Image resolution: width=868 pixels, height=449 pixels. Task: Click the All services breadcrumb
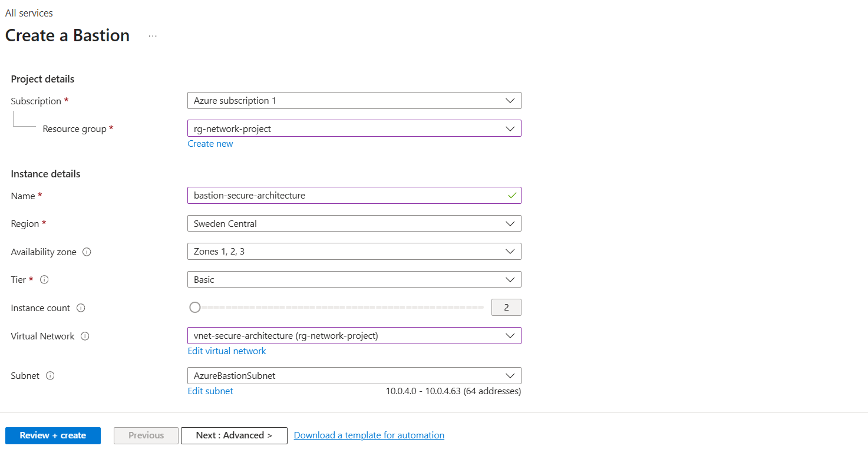(x=29, y=13)
